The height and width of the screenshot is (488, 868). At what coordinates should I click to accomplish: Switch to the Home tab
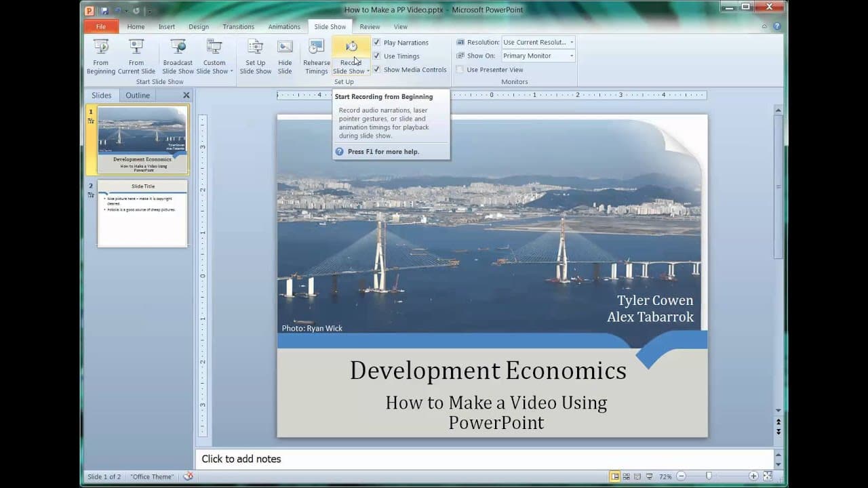click(x=136, y=26)
